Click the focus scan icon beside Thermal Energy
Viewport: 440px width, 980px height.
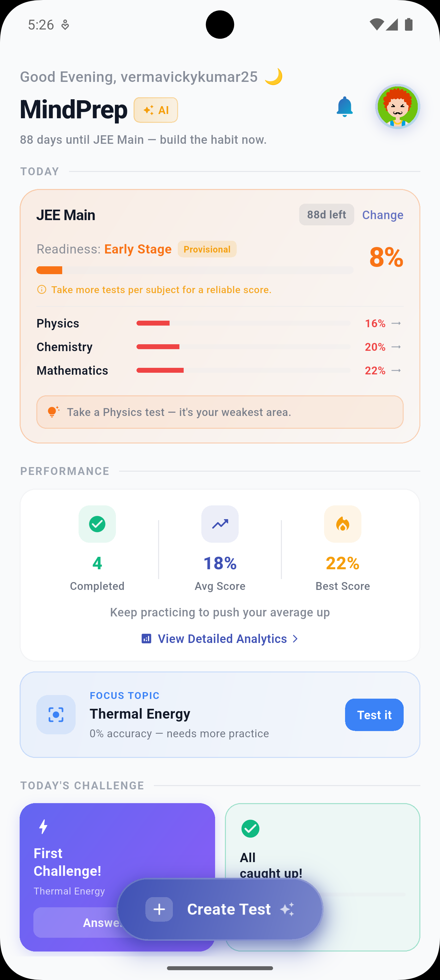(x=56, y=714)
